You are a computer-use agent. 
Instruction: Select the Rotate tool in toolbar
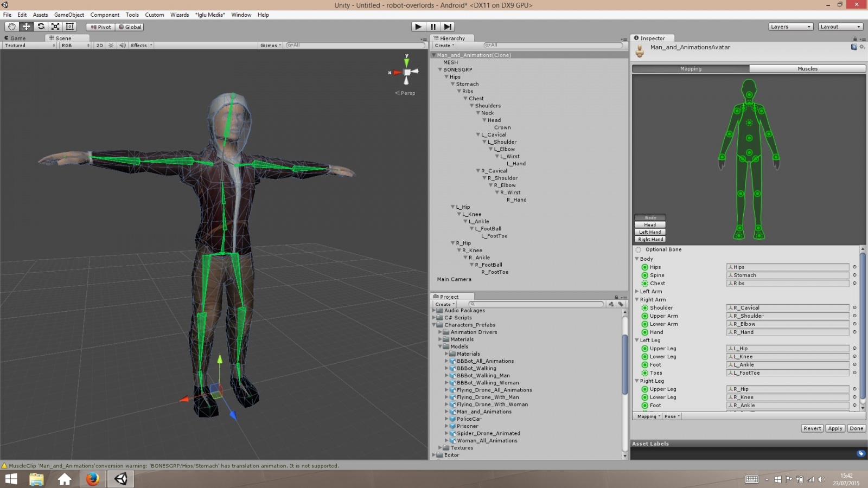click(x=41, y=27)
